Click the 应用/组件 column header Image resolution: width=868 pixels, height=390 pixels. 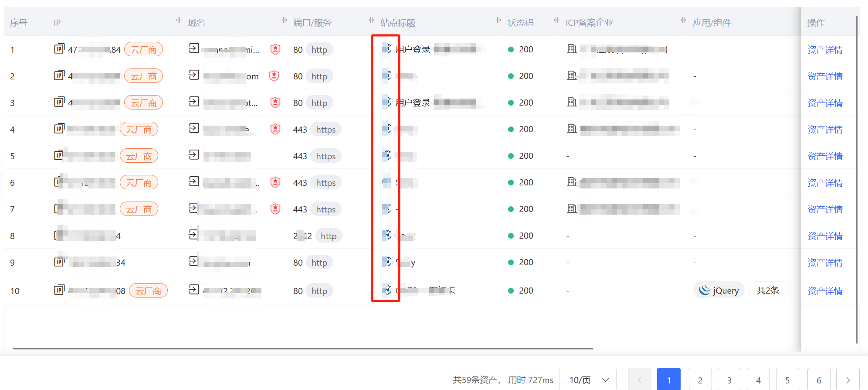click(x=712, y=23)
